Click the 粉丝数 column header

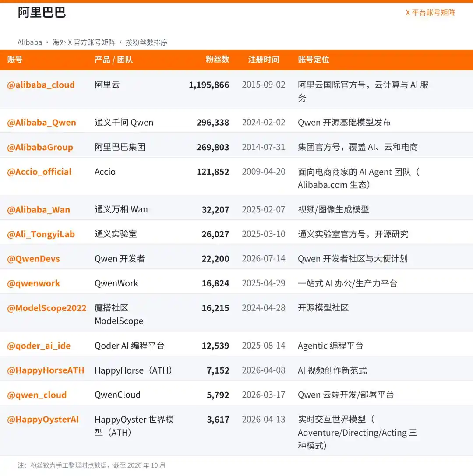click(217, 60)
